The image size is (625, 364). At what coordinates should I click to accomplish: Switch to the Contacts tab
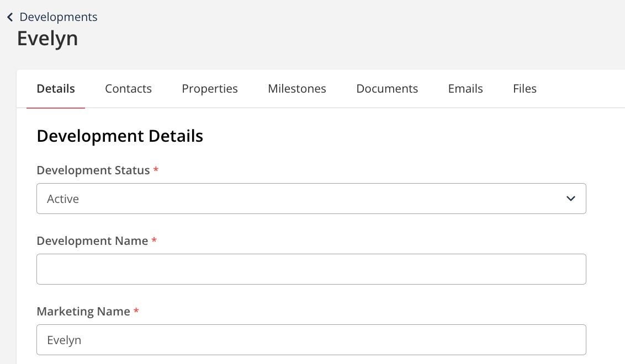click(128, 89)
